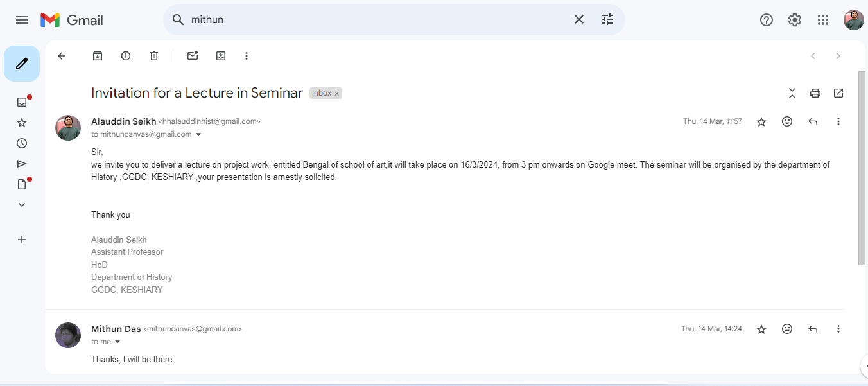Report this email as spam
The width and height of the screenshot is (868, 386).
[126, 56]
